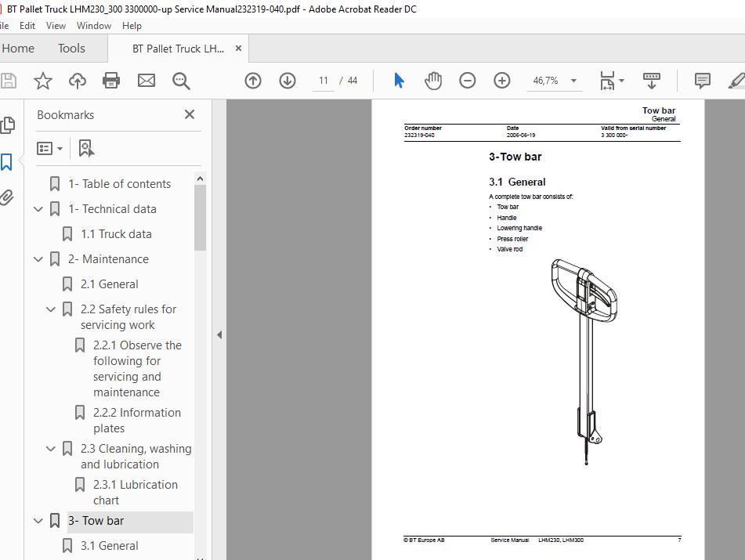Add a comment with the sticky note icon
This screenshot has height=560, width=745.
pyautogui.click(x=702, y=80)
